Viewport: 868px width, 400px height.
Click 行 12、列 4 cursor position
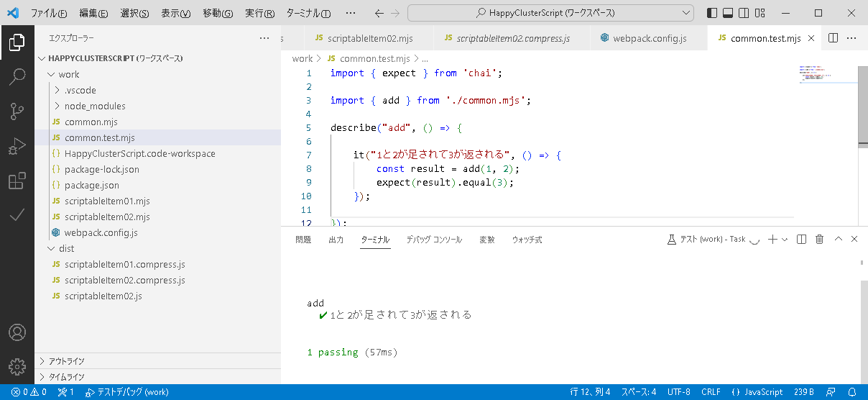590,392
